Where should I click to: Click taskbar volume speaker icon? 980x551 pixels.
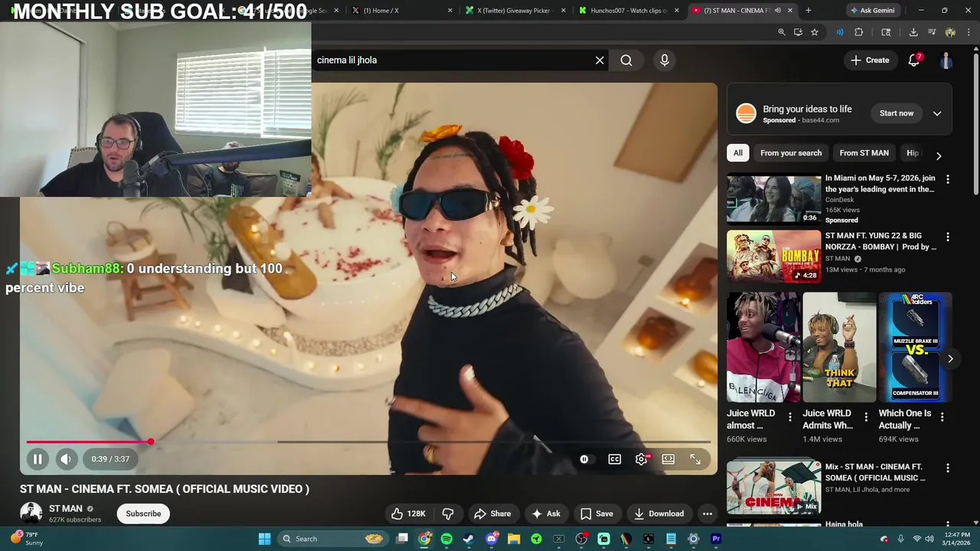929,539
